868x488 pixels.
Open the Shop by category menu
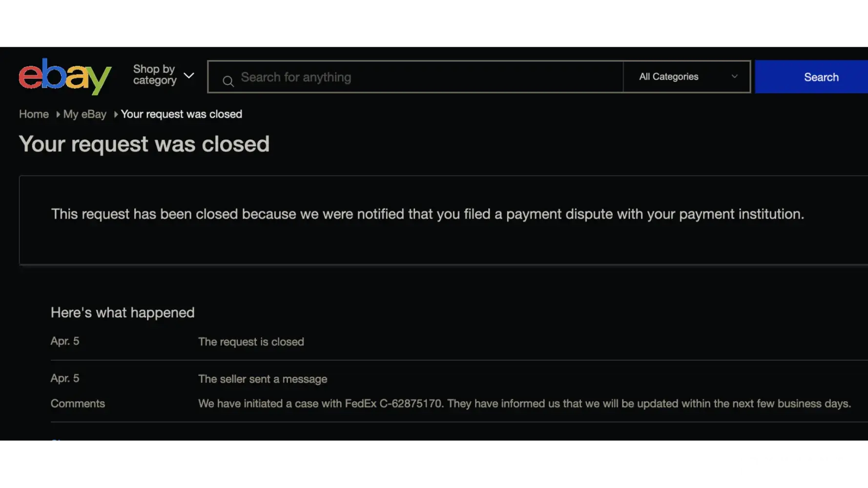[154, 75]
